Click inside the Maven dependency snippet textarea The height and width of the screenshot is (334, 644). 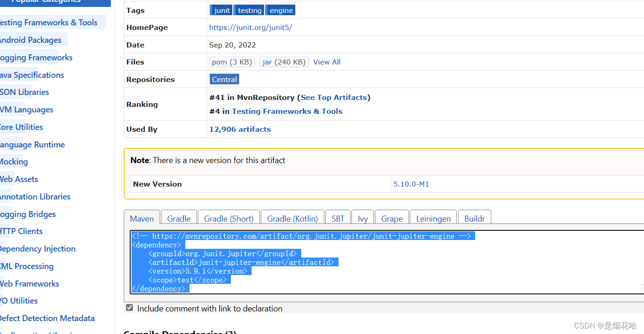tap(385, 262)
